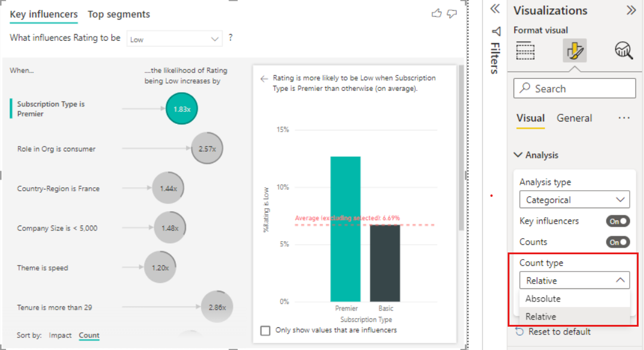Select the Format visual paintbrush icon
The height and width of the screenshot is (350, 644).
(x=575, y=51)
